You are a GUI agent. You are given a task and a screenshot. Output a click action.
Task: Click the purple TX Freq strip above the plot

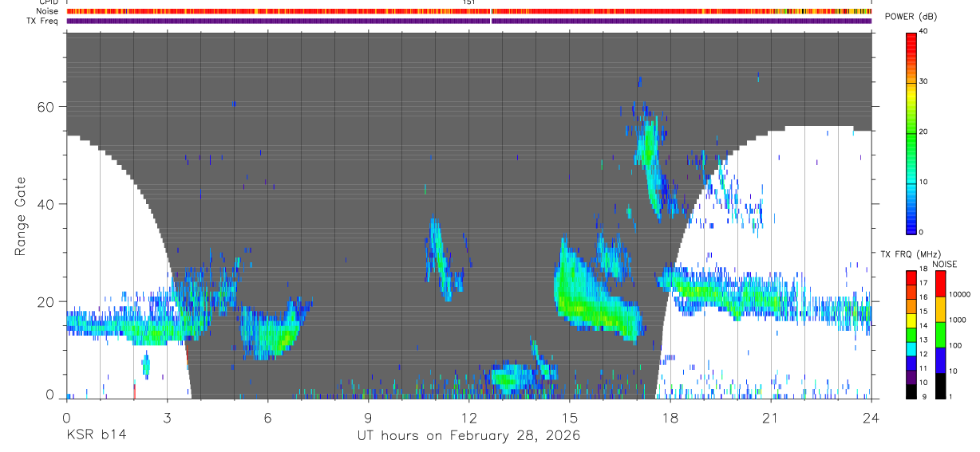[x=468, y=21]
